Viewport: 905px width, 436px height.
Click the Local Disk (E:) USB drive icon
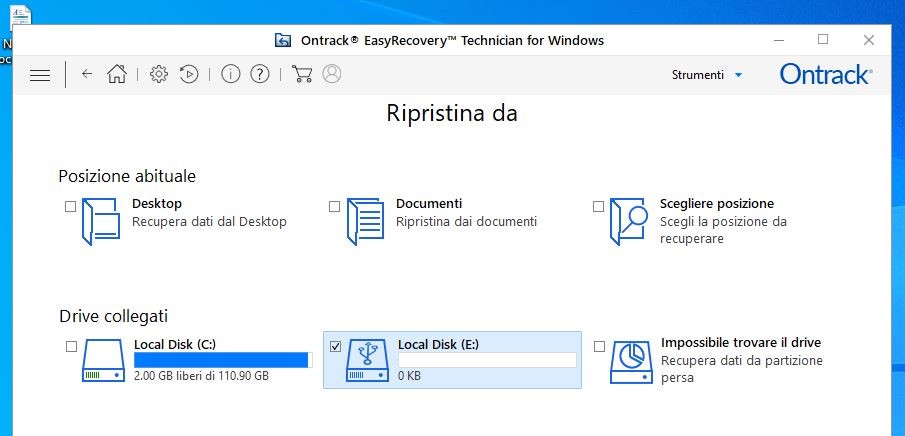point(368,360)
